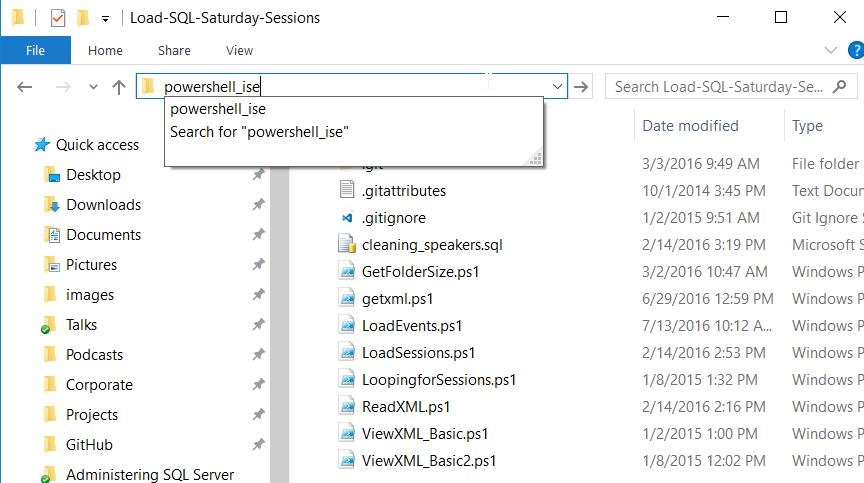864x483 pixels.
Task: Click the LoadEvents.ps1 file icon
Action: (347, 325)
